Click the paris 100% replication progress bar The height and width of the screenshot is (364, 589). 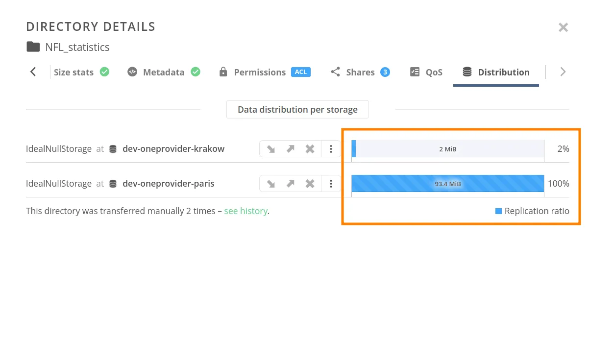pos(447,183)
